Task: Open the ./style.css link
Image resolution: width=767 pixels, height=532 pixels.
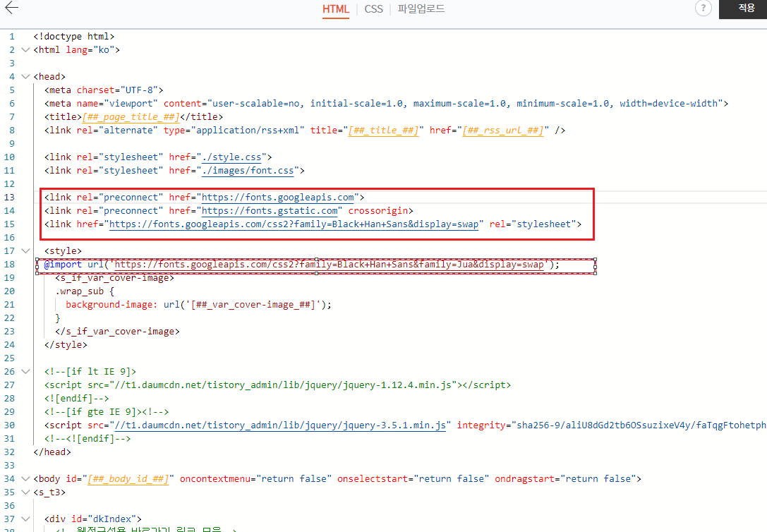Action: (231, 157)
